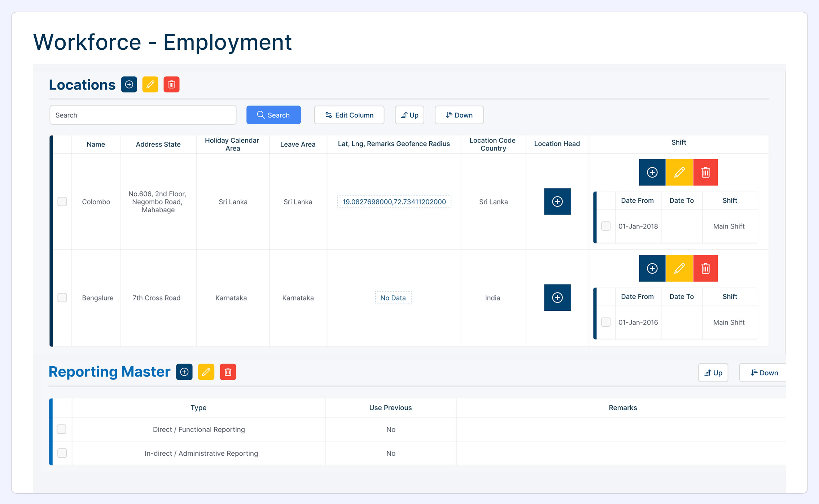Screen dimensions: 819x504
Task: Click the Reporting Master Down button
Action: click(x=763, y=373)
